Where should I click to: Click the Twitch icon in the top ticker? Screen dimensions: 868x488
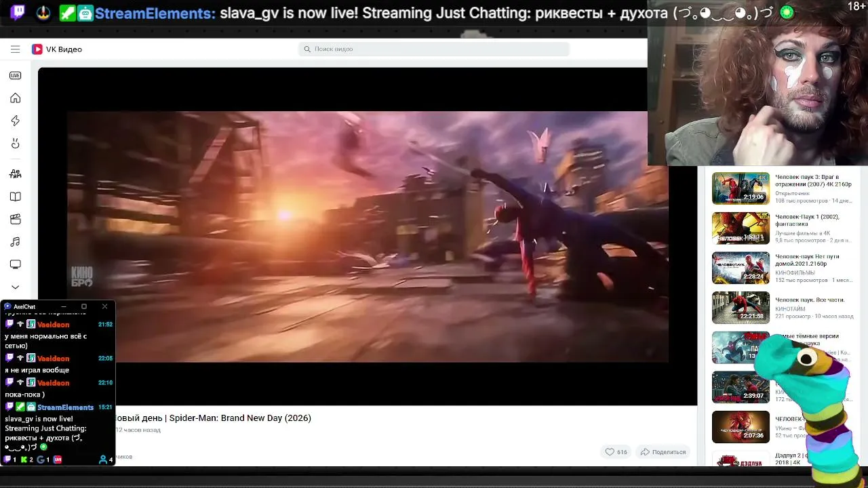click(18, 13)
